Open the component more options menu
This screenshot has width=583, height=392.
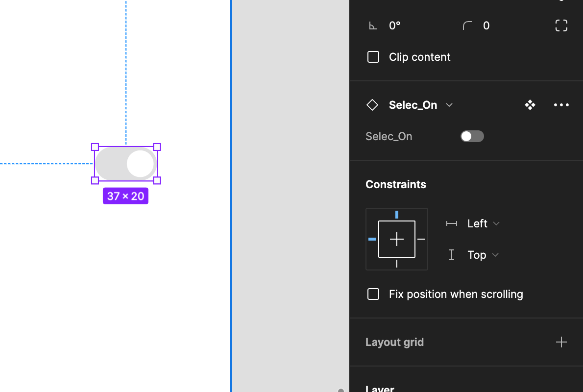[x=561, y=105]
